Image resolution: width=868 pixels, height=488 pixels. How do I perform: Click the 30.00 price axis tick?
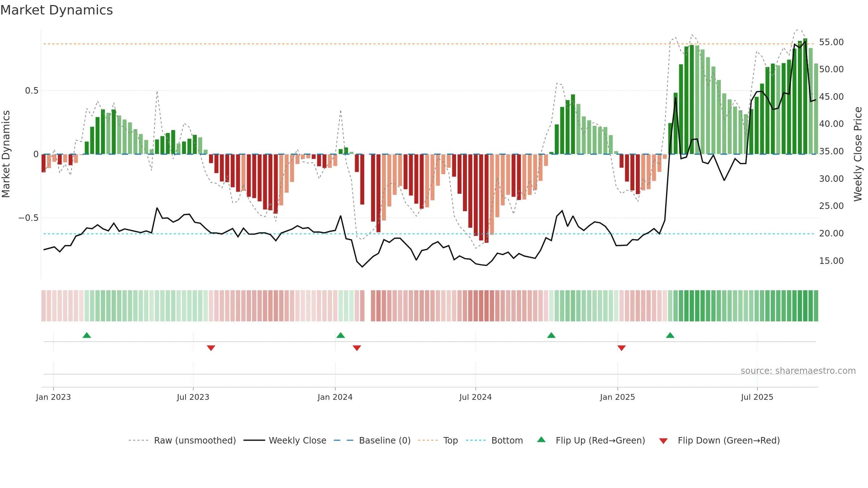pos(831,179)
